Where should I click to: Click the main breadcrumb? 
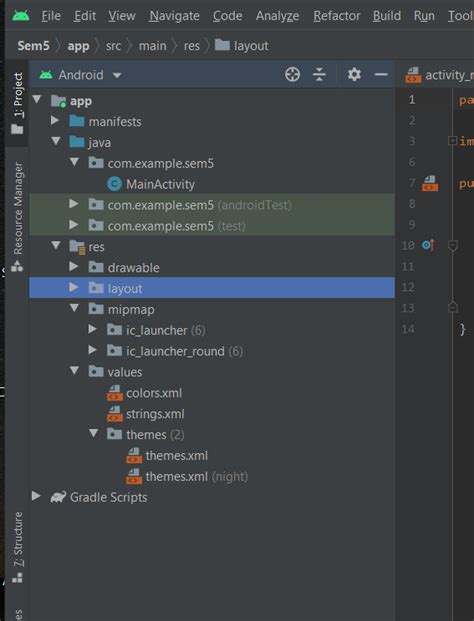[x=152, y=46]
